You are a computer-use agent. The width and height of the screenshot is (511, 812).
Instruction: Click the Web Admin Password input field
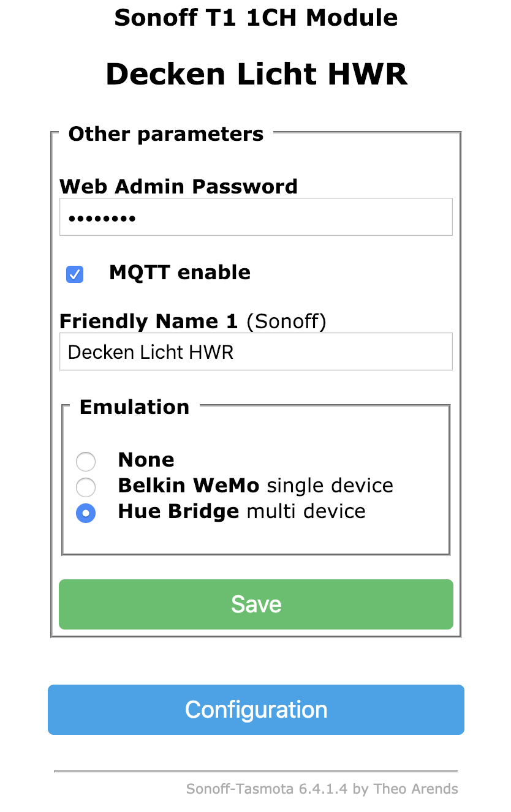255,217
